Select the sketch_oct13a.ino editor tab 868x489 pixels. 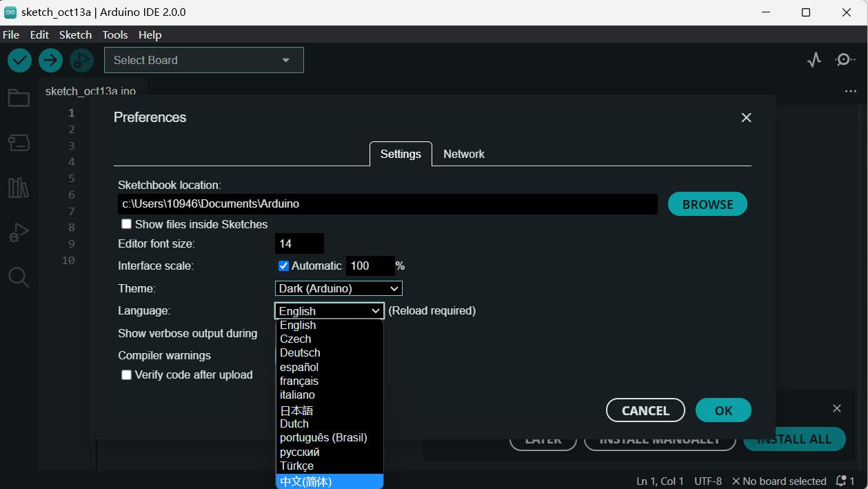91,91
